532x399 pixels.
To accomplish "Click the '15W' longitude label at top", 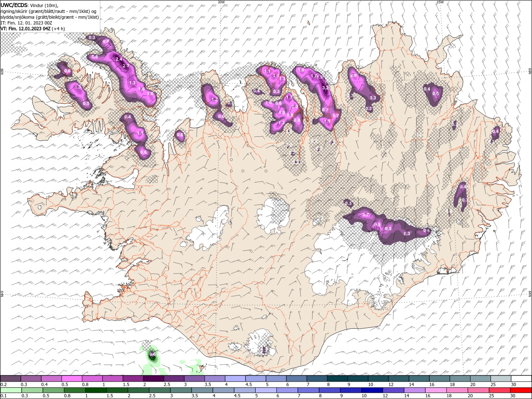I will 440,2.
